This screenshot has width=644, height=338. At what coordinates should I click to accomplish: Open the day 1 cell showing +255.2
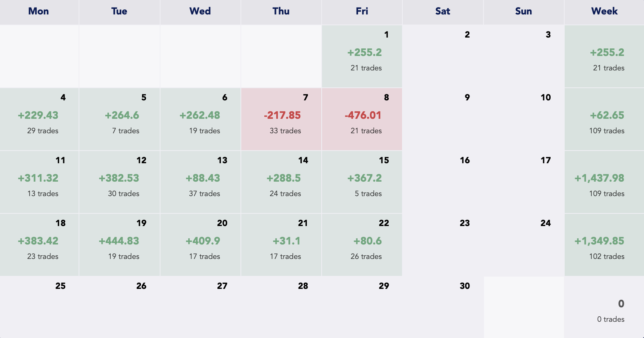pos(362,56)
